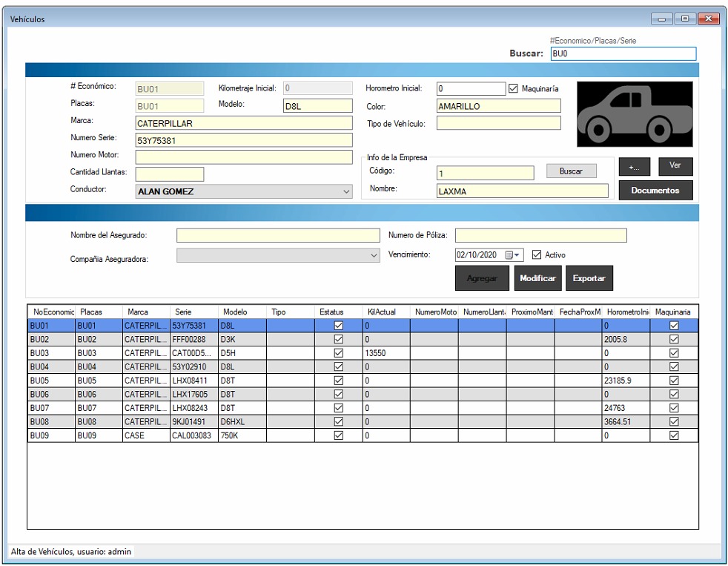Toggle the Maquinaría checkbox
728x566 pixels.
coord(513,88)
